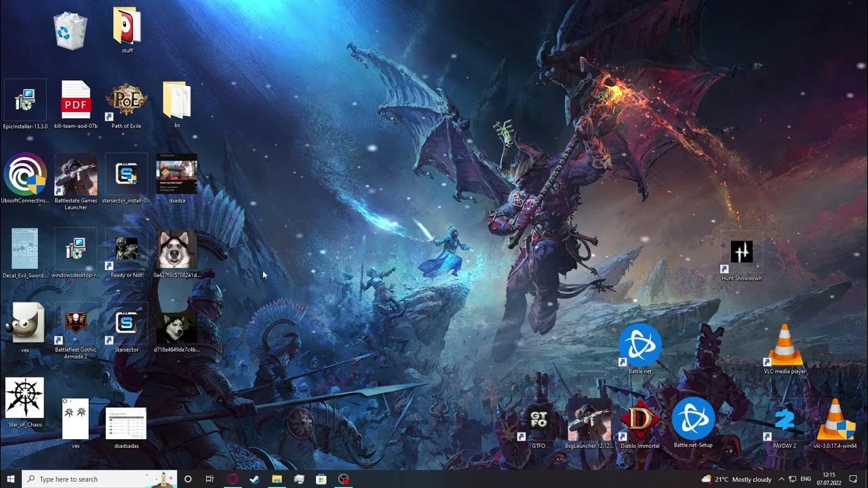This screenshot has height=488, width=868.
Task: Open the Opera GX taskbar icon
Action: click(233, 479)
